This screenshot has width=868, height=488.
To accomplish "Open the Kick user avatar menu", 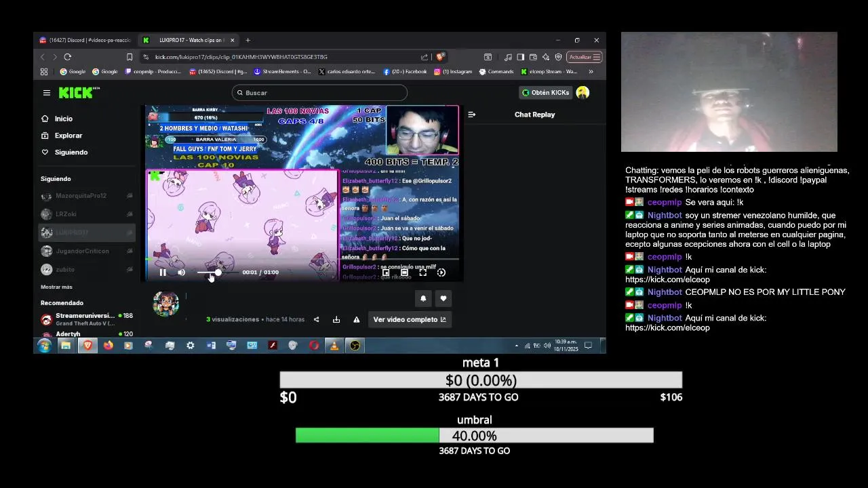I will 583,93.
